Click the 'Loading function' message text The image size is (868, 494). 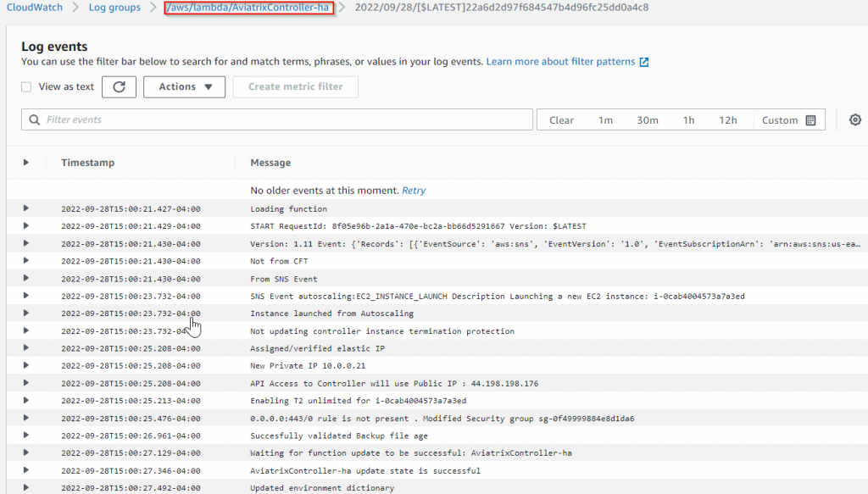tap(288, 208)
